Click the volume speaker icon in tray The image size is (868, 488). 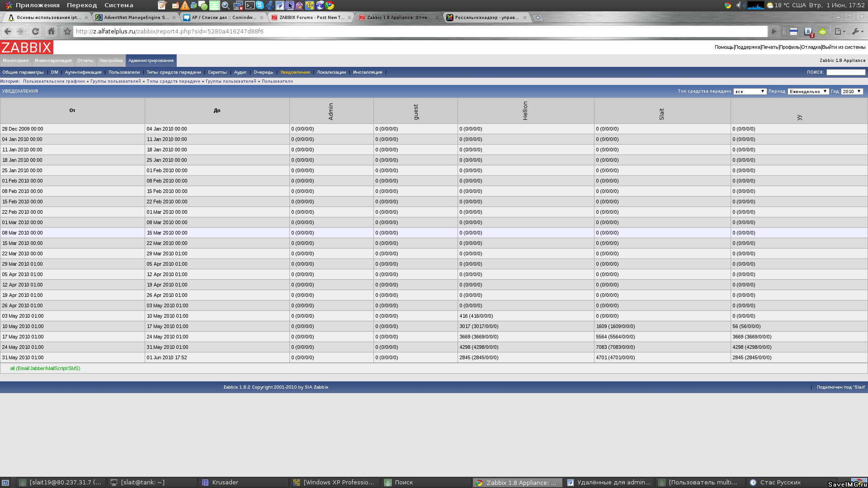click(740, 5)
